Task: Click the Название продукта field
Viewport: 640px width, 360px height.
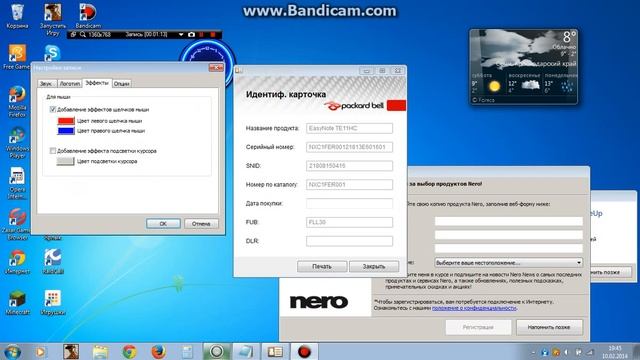Action: 349,128
